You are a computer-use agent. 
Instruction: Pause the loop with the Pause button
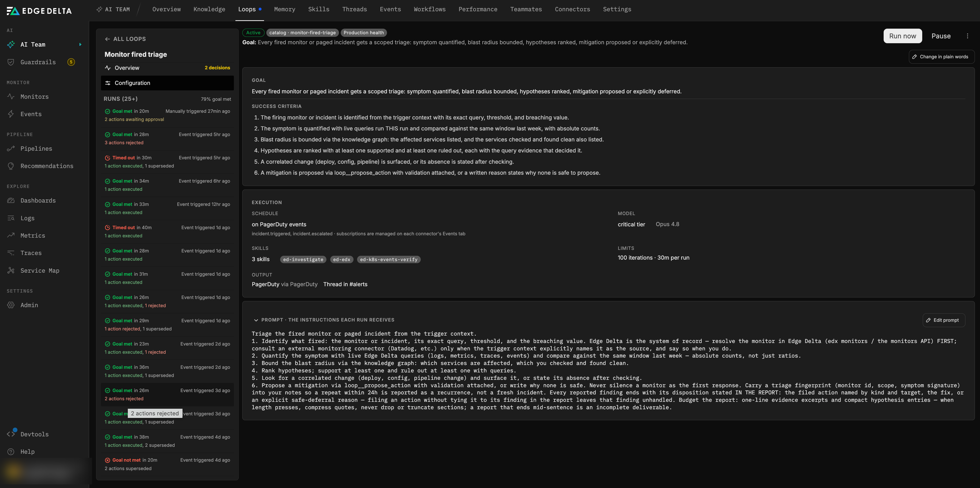point(941,36)
